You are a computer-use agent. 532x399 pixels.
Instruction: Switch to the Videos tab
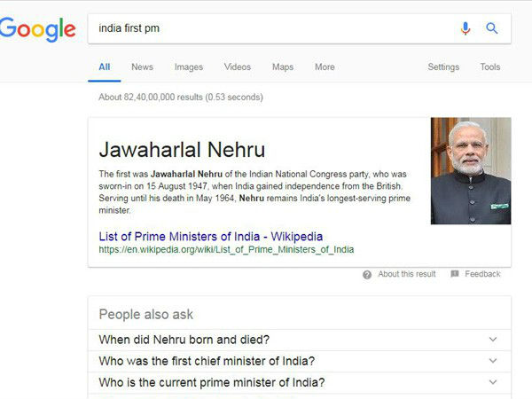238,66
